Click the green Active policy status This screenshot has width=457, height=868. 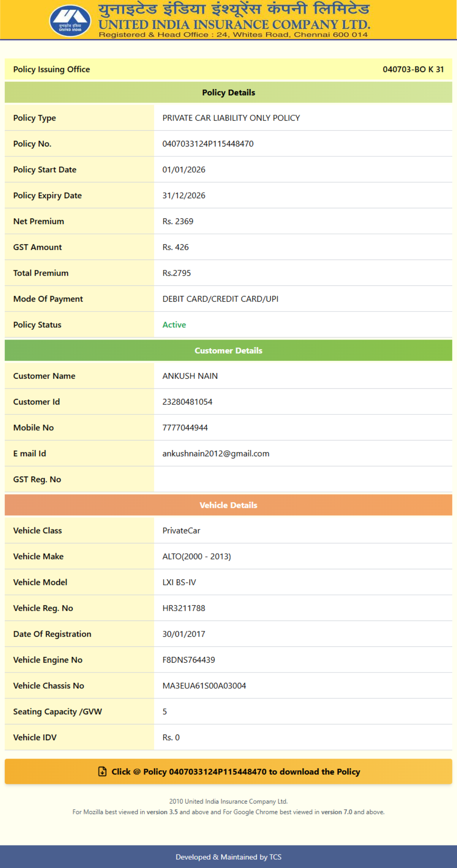(174, 325)
